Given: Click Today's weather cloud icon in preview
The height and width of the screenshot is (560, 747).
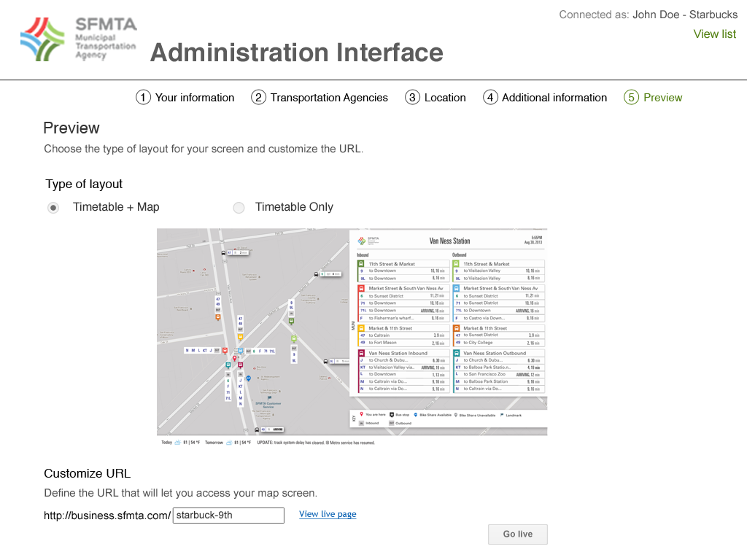Looking at the screenshot, I should coord(178,443).
